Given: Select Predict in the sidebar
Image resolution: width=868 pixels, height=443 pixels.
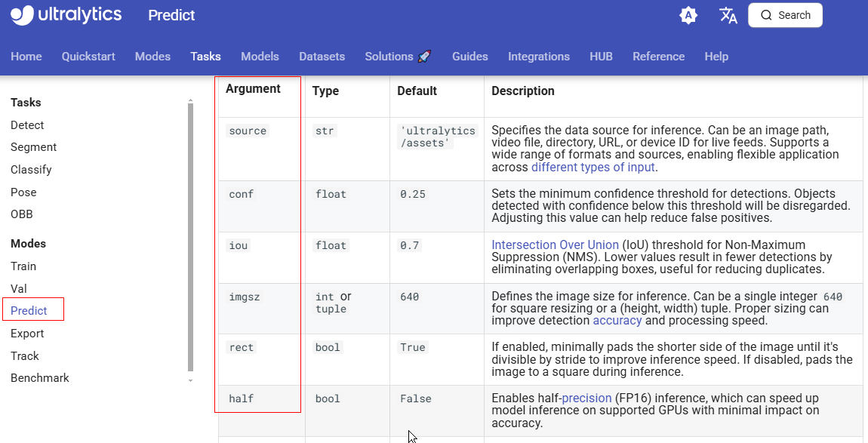Looking at the screenshot, I should 29,311.
